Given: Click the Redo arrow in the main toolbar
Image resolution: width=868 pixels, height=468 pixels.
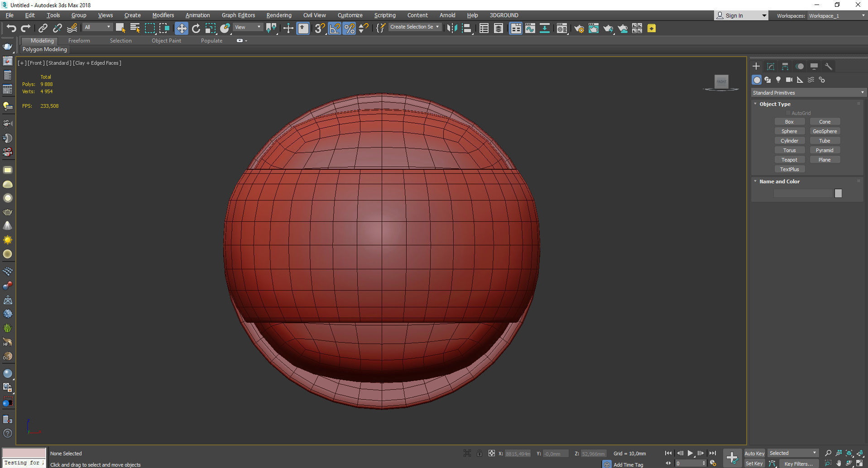Looking at the screenshot, I should point(26,29).
